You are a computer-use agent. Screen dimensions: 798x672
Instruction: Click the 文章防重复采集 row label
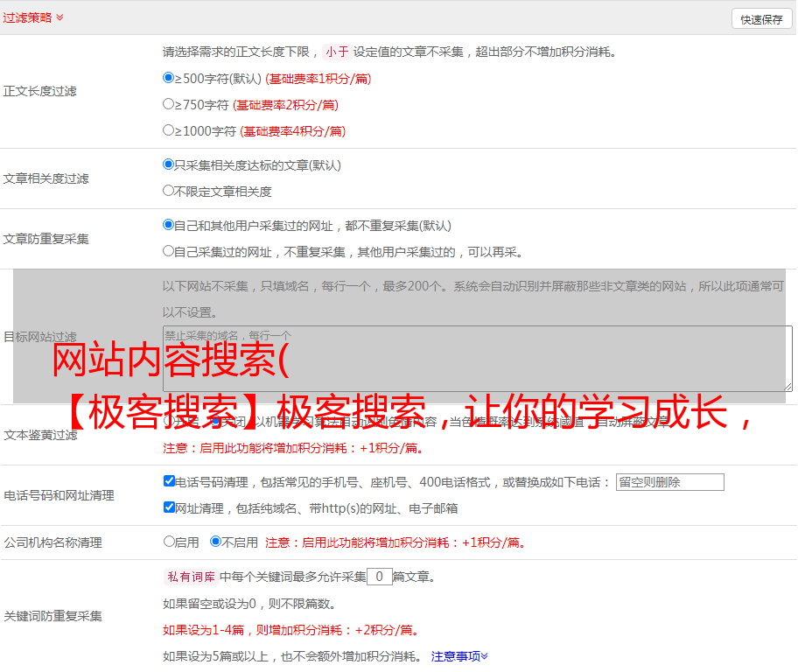tap(45, 239)
